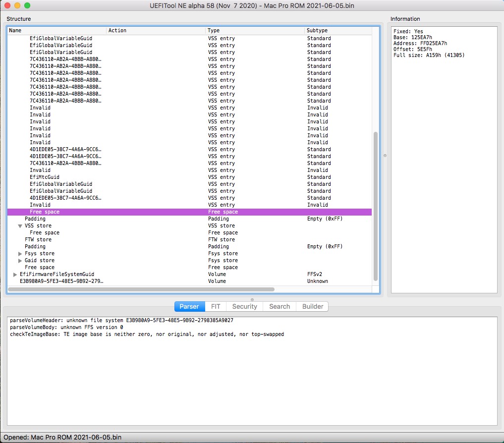
Task: Select the EfiMtcGuid entry
Action: click(45, 177)
